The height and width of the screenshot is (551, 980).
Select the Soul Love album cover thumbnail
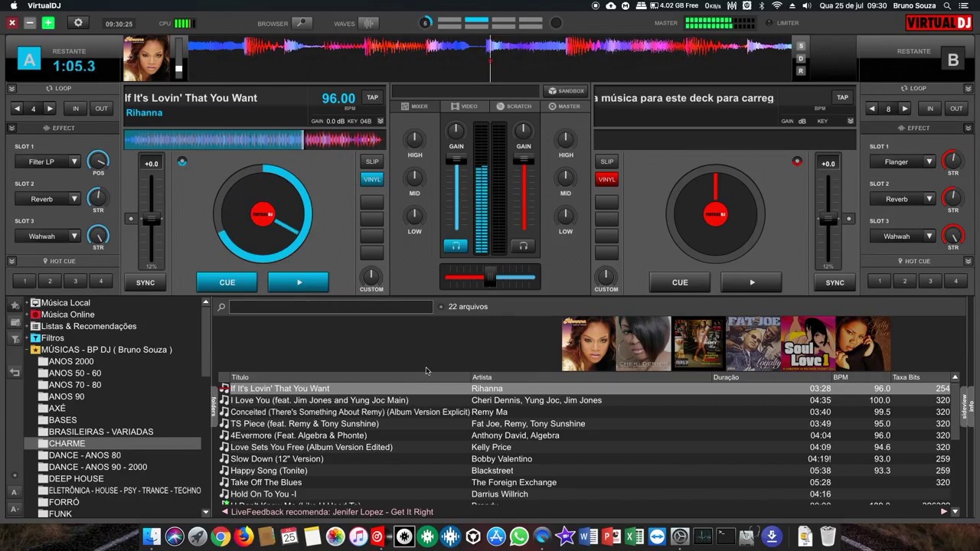pos(808,344)
